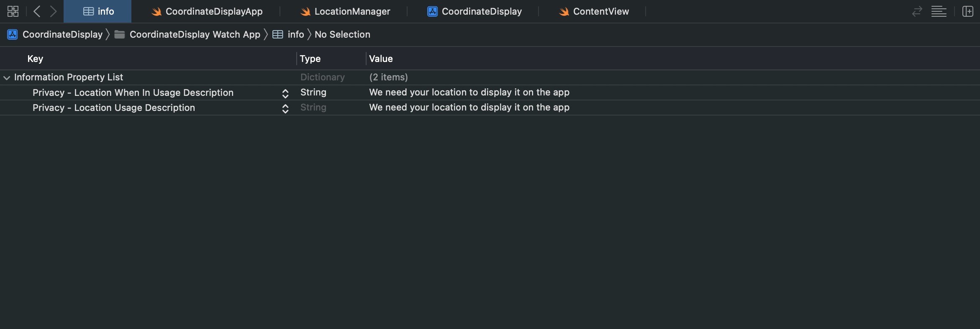Image resolution: width=980 pixels, height=329 pixels.
Task: Open the editor options lines icon
Action: tap(939, 11)
